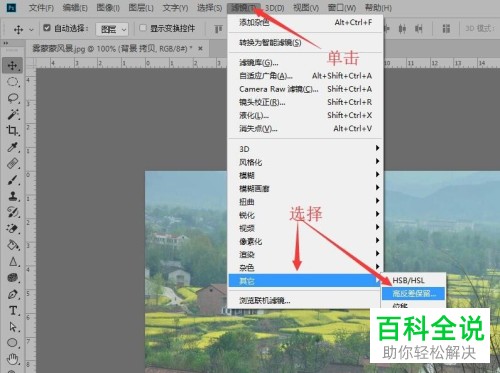Select the Sharpen tool triangle icon
The image size is (500, 373).
(12, 261)
